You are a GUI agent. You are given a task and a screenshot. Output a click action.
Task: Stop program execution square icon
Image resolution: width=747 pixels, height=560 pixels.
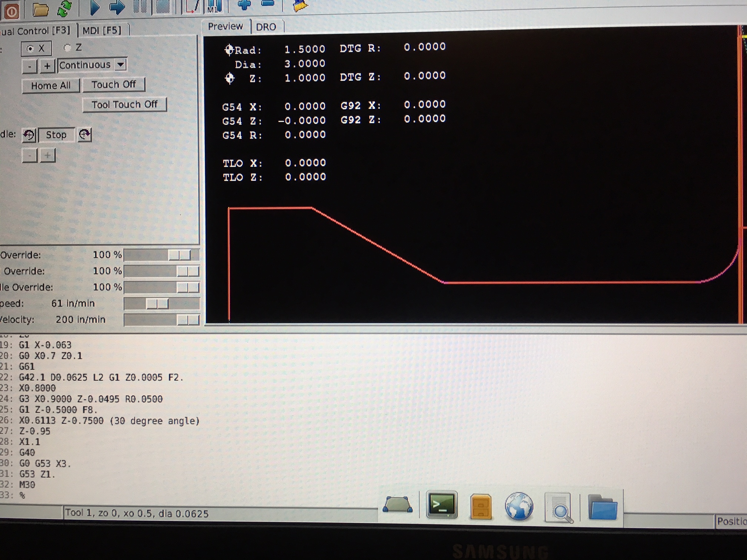point(162,7)
